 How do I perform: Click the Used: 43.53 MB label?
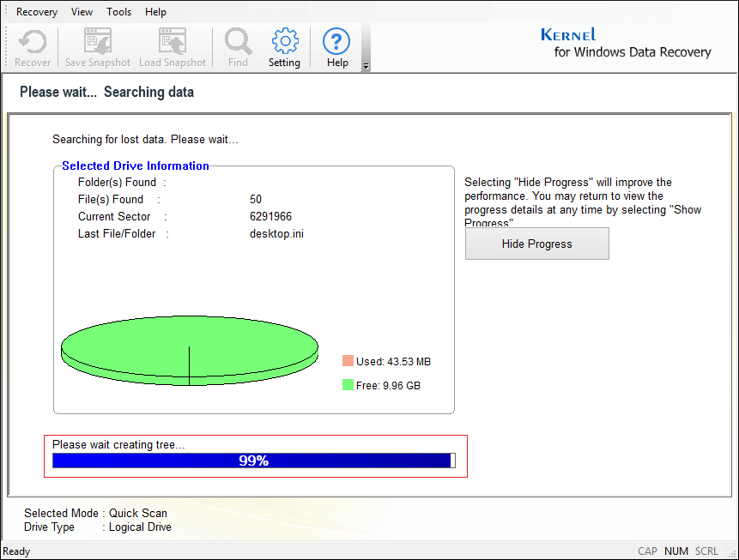394,361
